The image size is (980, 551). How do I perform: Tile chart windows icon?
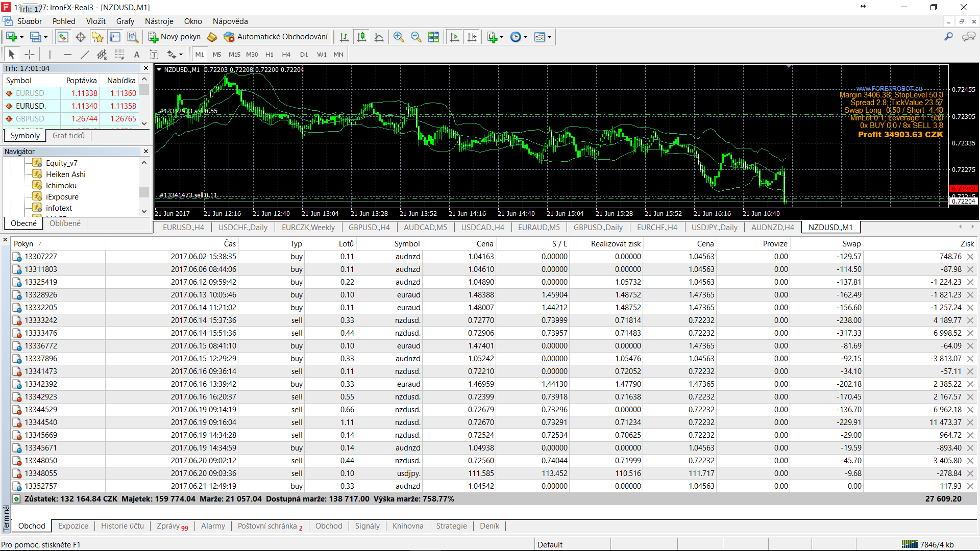tap(433, 37)
